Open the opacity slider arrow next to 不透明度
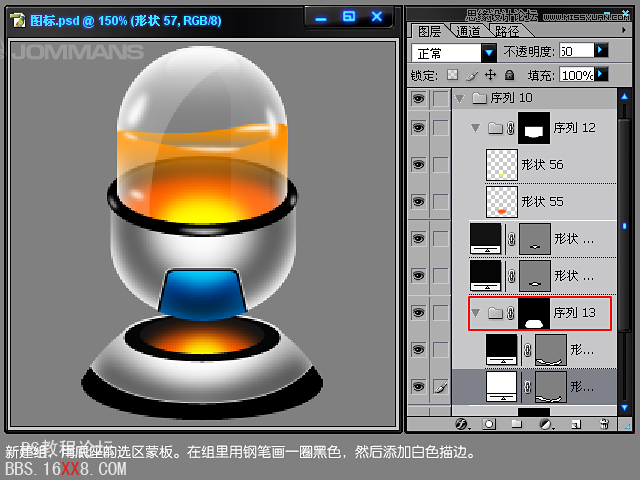The image size is (640, 480). [600, 50]
